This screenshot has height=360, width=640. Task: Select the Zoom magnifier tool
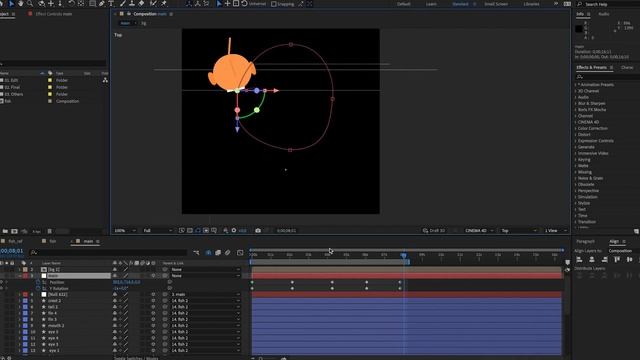(30, 4)
